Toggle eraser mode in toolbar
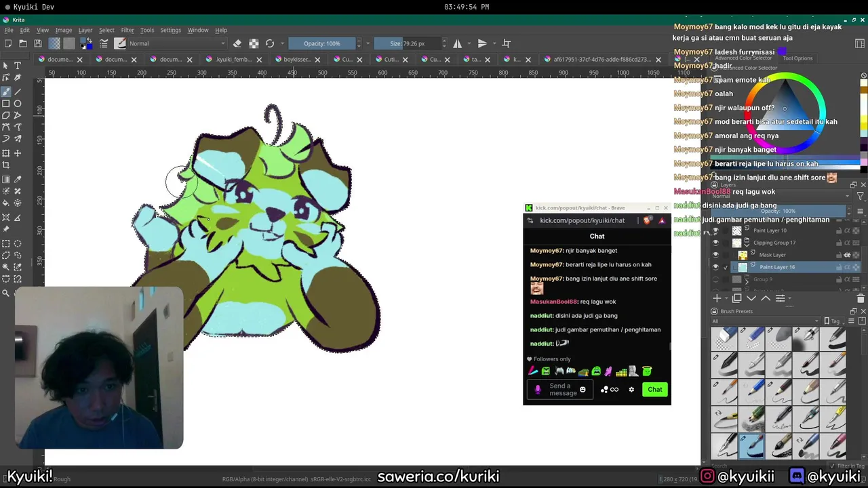The height and width of the screenshot is (488, 868). pyautogui.click(x=237, y=43)
